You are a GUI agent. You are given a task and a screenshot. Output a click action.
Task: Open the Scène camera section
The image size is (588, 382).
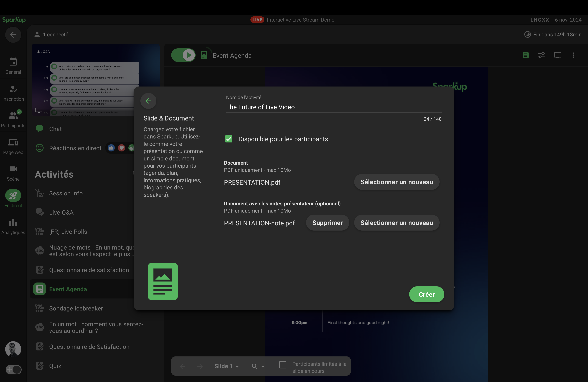click(x=13, y=173)
